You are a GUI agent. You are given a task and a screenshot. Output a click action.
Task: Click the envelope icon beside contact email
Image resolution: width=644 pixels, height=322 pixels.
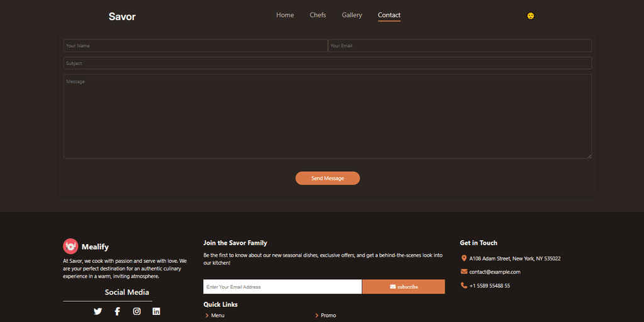point(464,272)
